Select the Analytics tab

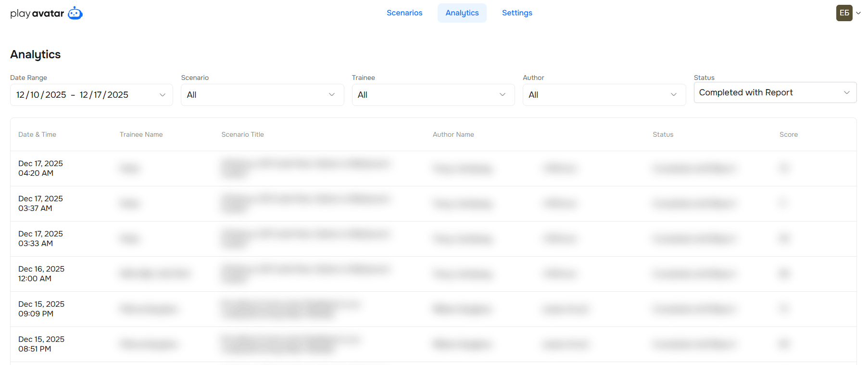462,13
